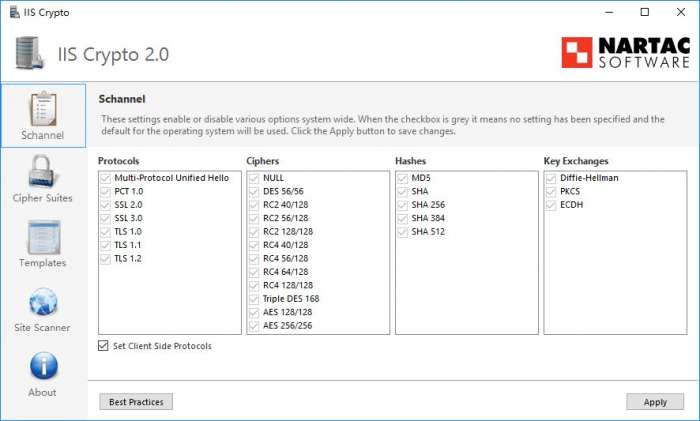Toggle the SHA 512 checkbox

point(403,232)
